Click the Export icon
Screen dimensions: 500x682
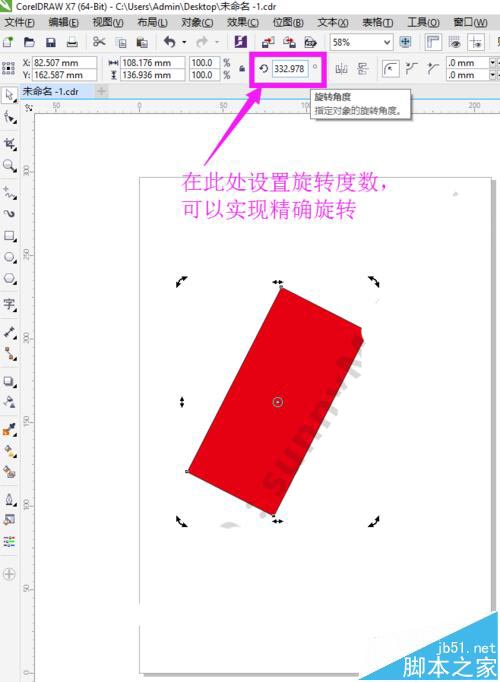click(289, 42)
